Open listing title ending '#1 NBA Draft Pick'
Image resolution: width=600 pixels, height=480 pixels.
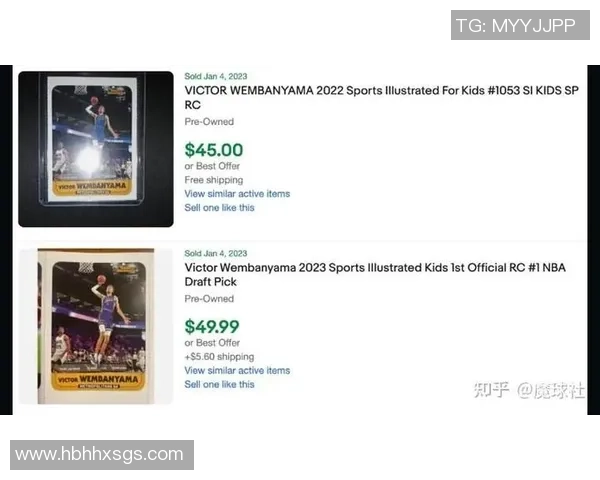375,274
